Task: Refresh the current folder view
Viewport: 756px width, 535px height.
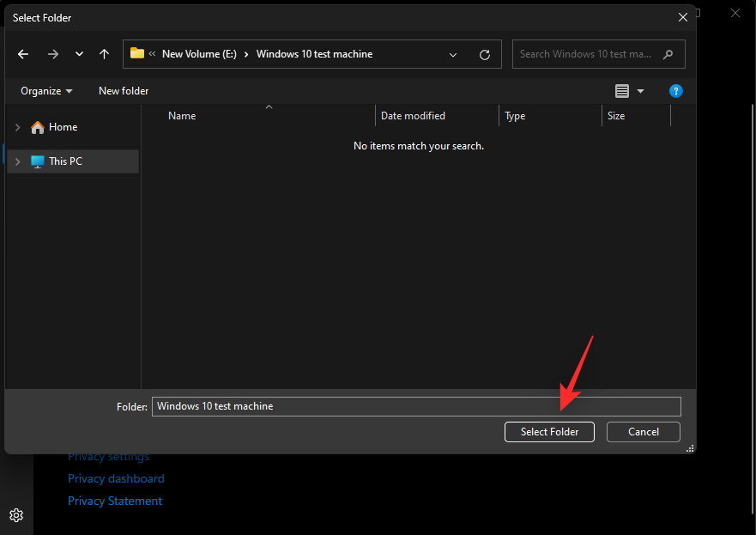Action: pyautogui.click(x=485, y=54)
